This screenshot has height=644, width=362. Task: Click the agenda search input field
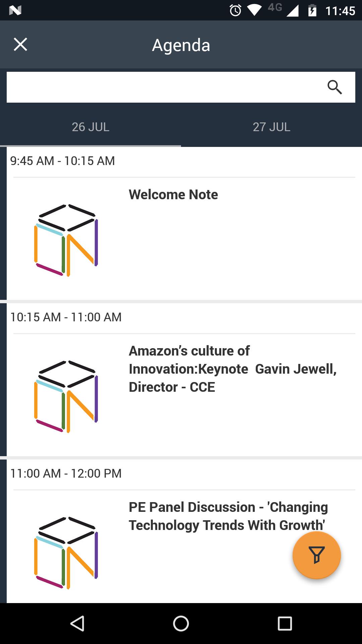pos(164,87)
